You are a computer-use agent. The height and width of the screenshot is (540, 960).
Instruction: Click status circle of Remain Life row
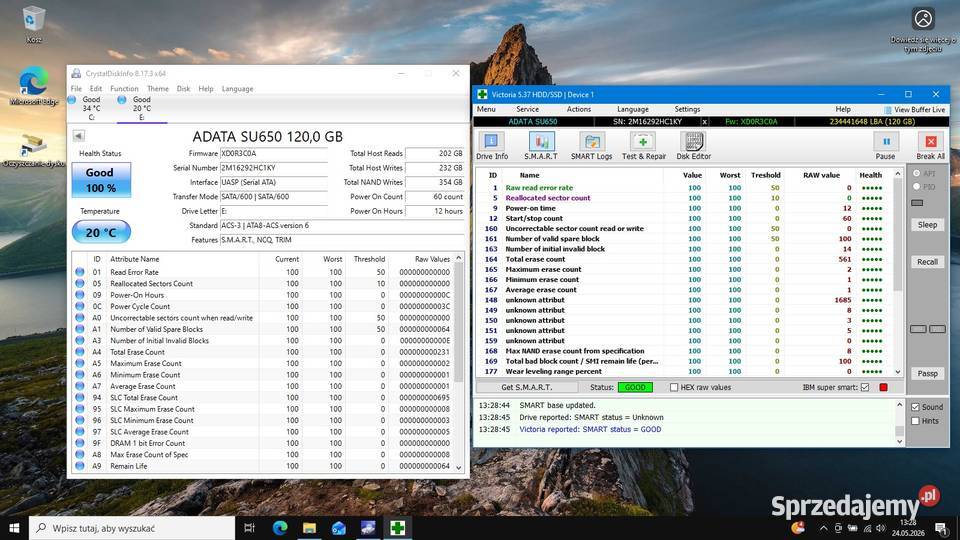80,466
